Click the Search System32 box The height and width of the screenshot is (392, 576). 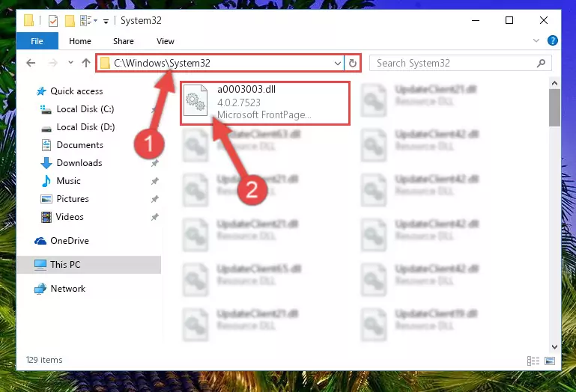pos(460,63)
